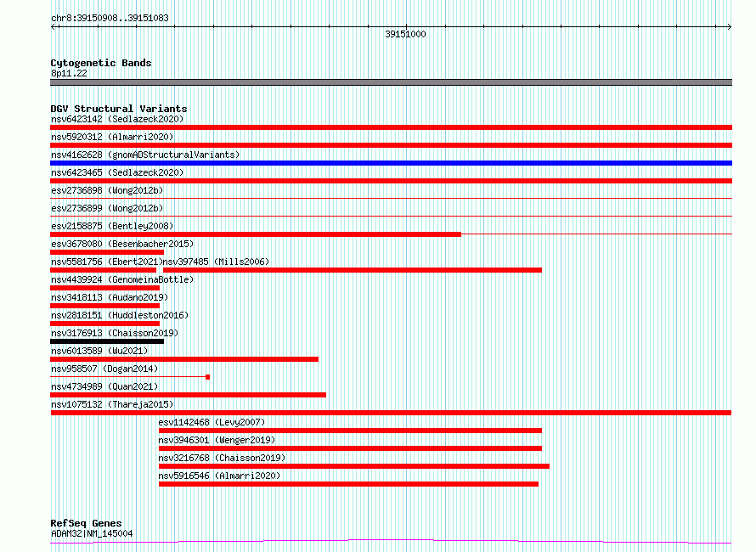Click the red bar under nsv3216768
Image resolution: width=756 pixels, height=552 pixels.
click(354, 466)
